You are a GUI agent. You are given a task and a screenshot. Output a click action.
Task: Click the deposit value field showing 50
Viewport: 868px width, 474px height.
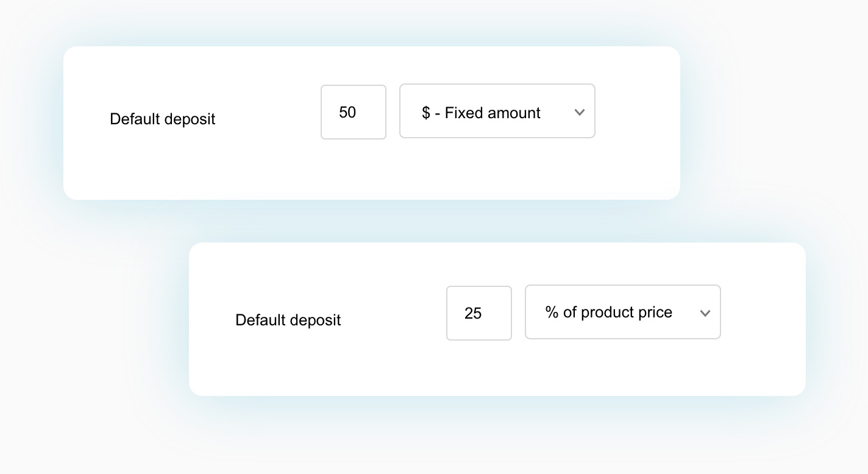coord(354,112)
